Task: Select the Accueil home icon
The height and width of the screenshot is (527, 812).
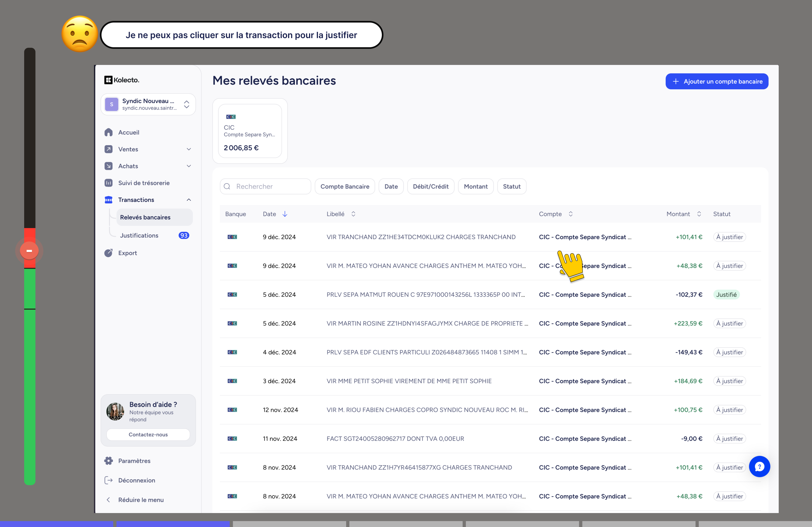Action: click(x=108, y=132)
